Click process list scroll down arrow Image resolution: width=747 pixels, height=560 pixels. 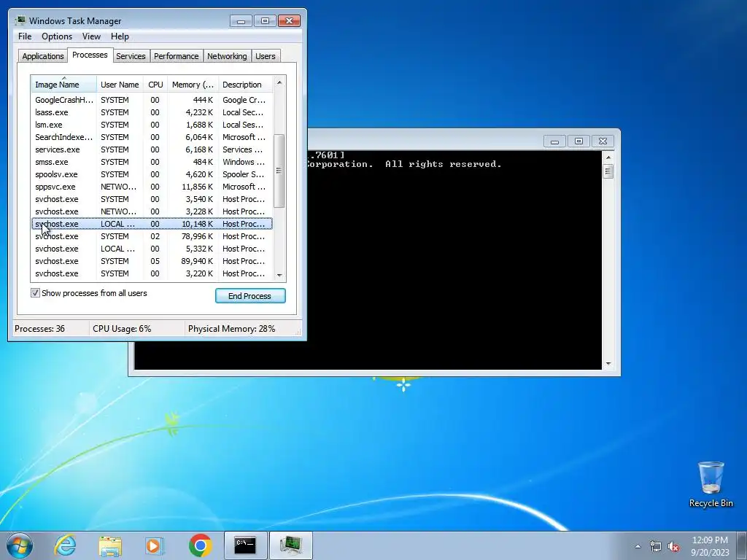(279, 275)
